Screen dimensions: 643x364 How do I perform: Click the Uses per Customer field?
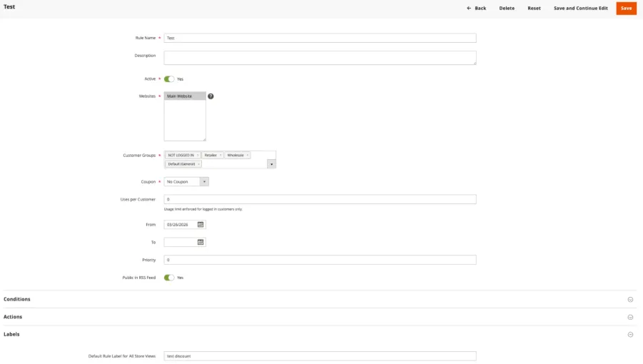tap(320, 199)
